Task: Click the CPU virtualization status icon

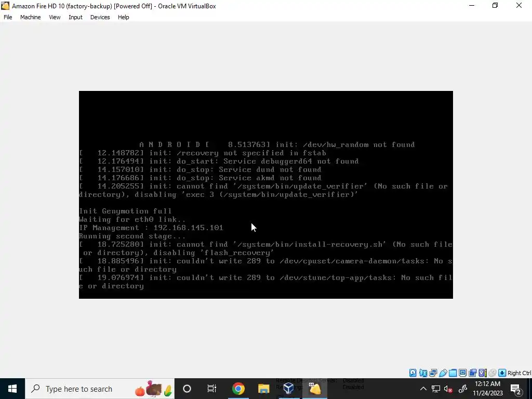Action: (x=483, y=373)
